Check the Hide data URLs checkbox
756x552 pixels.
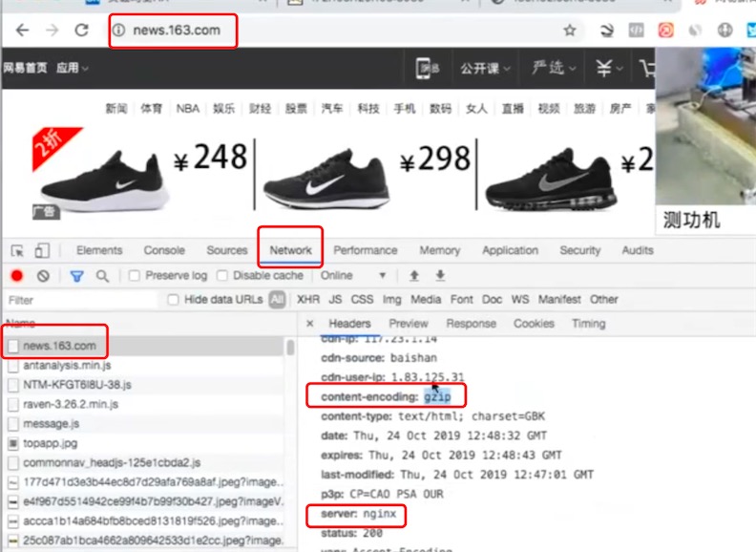(x=173, y=300)
